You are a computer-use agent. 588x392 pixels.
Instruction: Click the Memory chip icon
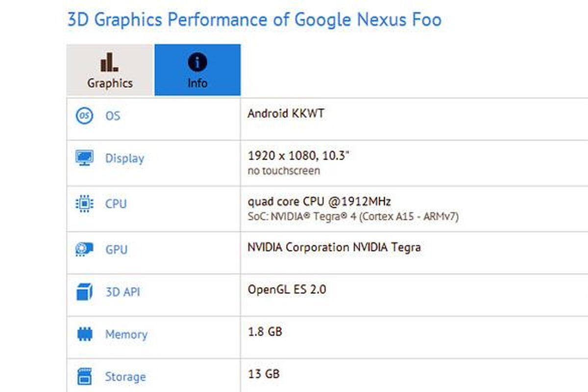[x=84, y=334]
